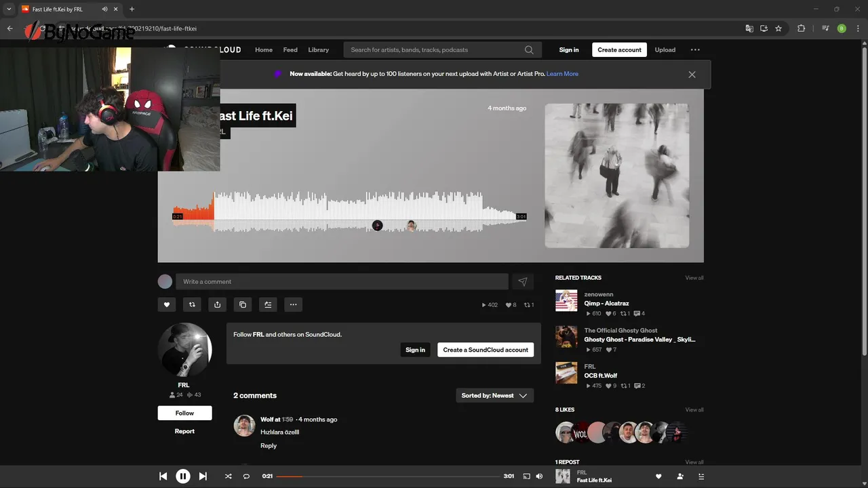Go back with browser back arrow
The height and width of the screenshot is (488, 868).
pos(9,28)
